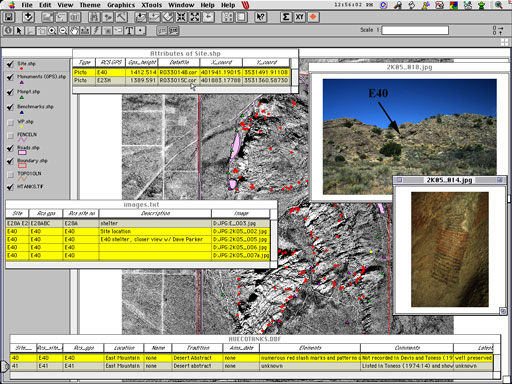This screenshot has height=384, width=512.
Task: Click the Add Theme button icon
Action: click(x=28, y=17)
